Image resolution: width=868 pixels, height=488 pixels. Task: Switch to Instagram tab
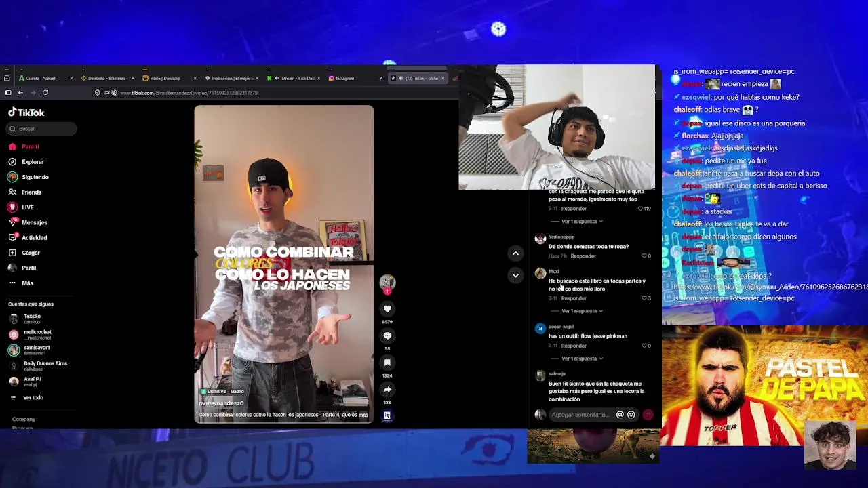pyautogui.click(x=355, y=78)
